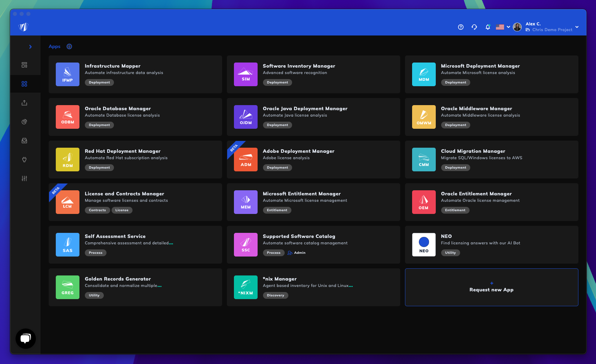Select the Cloud Migration Manager CMM icon
This screenshot has width=596, height=364.
pos(424,160)
